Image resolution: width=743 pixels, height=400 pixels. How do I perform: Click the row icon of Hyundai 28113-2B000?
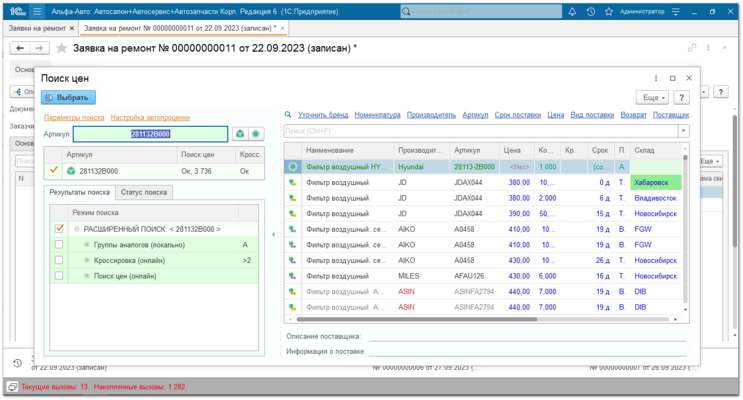[293, 167]
